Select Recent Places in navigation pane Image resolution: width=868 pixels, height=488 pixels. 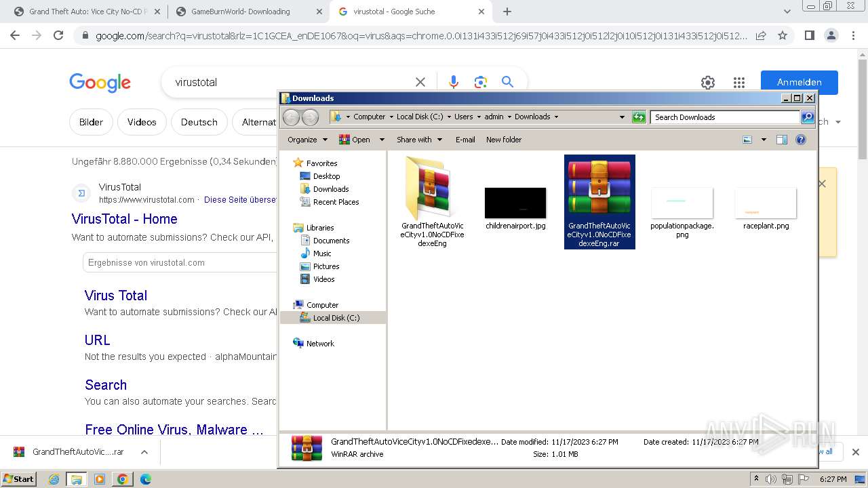[336, 202]
